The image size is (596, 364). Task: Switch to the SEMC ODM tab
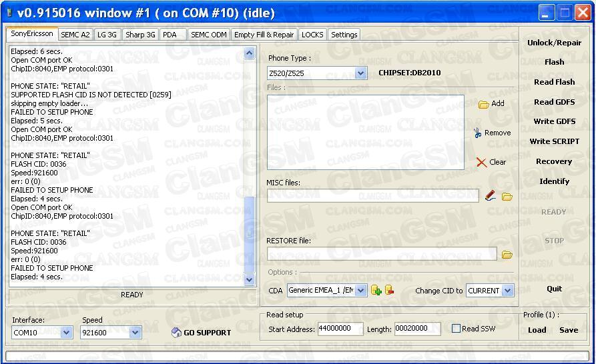(209, 35)
